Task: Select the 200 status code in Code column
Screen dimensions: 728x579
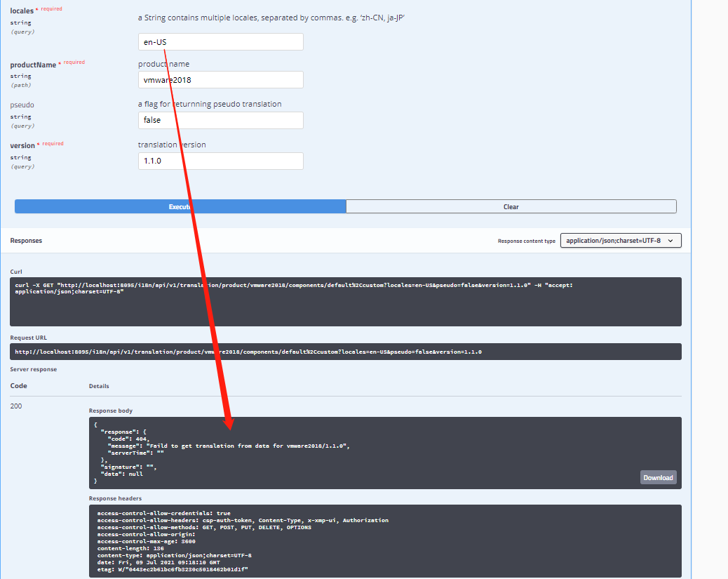Action: [15, 406]
